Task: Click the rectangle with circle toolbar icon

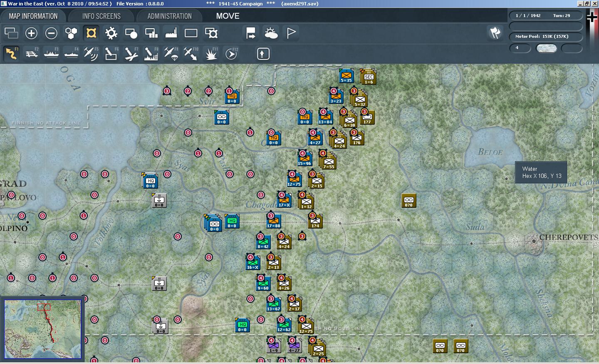Action: 131,33
